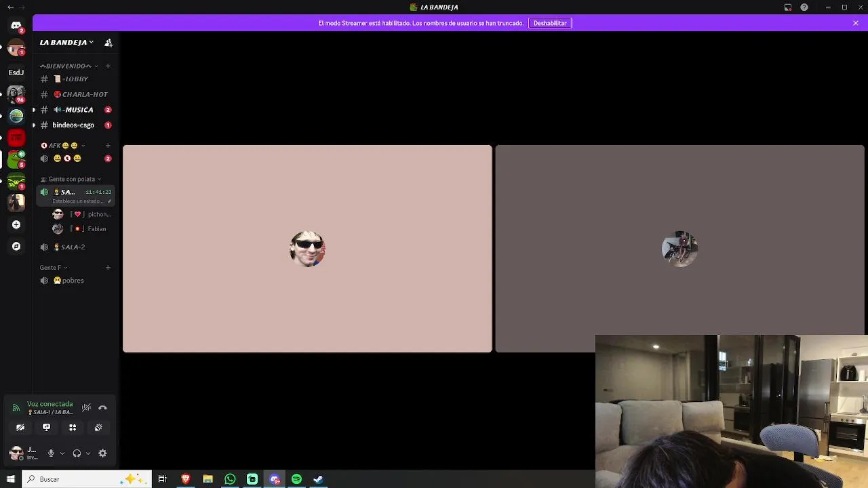Start an activity
This screenshot has width=868, height=488.
click(73, 428)
